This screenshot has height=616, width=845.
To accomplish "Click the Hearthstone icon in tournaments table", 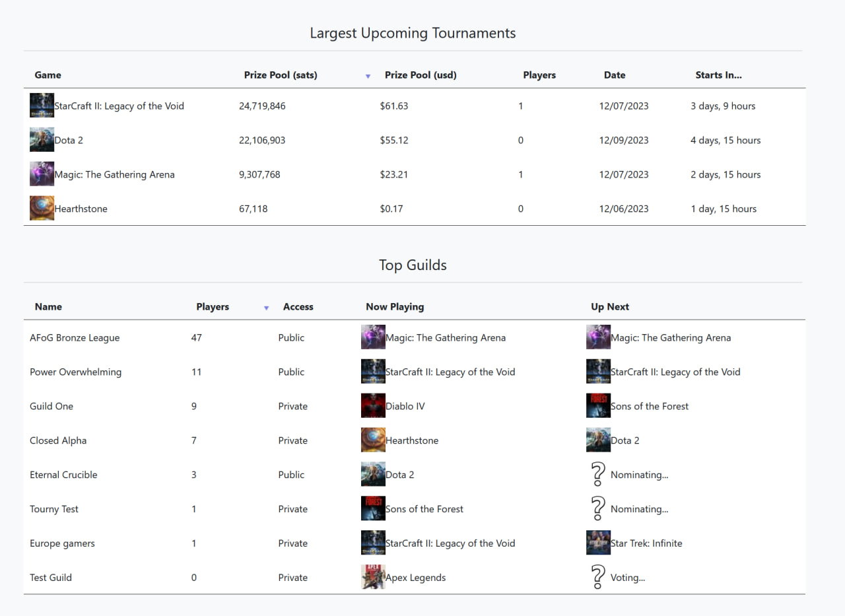I will tap(42, 208).
